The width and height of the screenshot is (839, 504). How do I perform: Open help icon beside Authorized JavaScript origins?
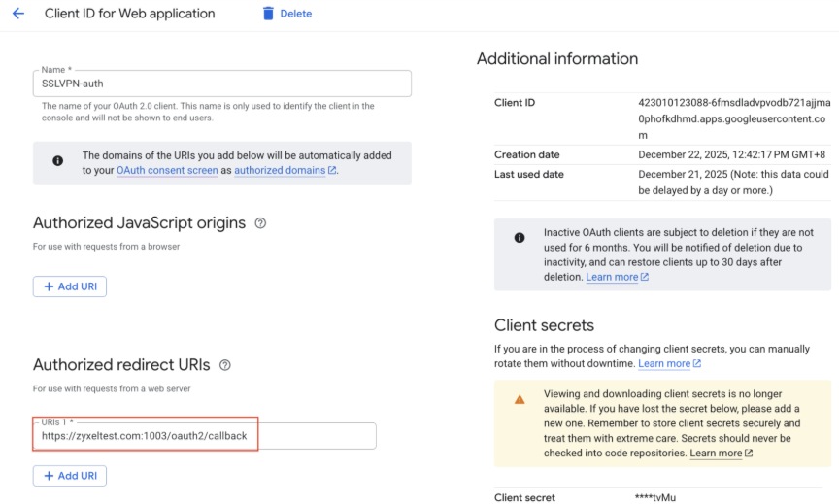[x=260, y=223]
